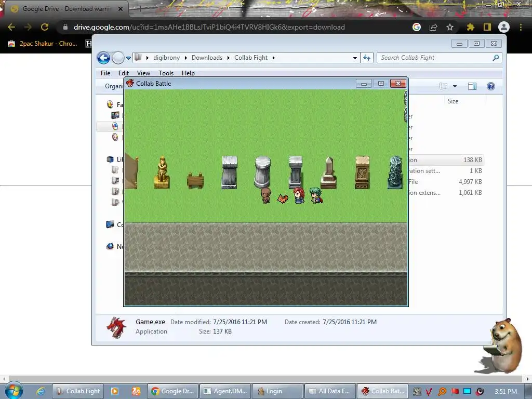Click the Explorer search magnifier icon
Image resolution: width=532 pixels, height=399 pixels.
(x=496, y=58)
